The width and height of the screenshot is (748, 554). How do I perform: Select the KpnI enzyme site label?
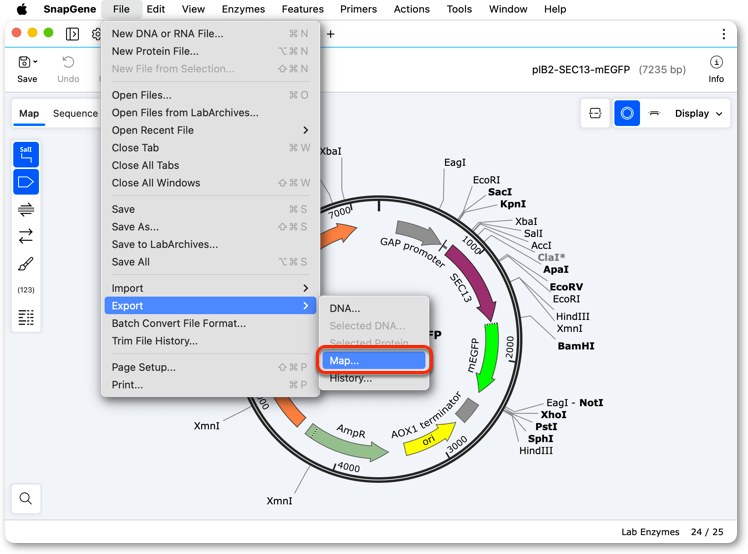(x=513, y=204)
